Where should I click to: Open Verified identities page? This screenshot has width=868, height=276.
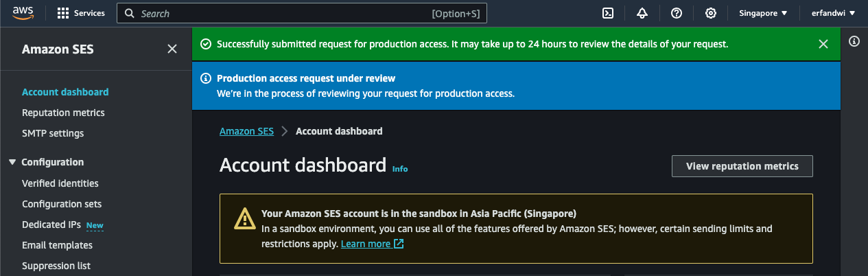click(x=60, y=183)
